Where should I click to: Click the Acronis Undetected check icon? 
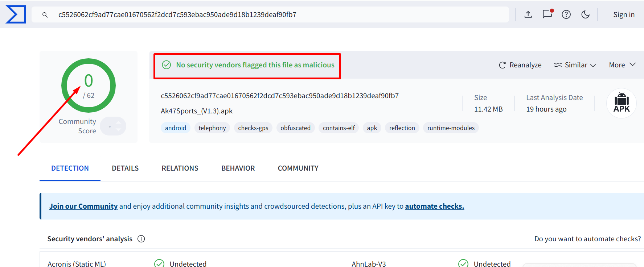point(159,264)
